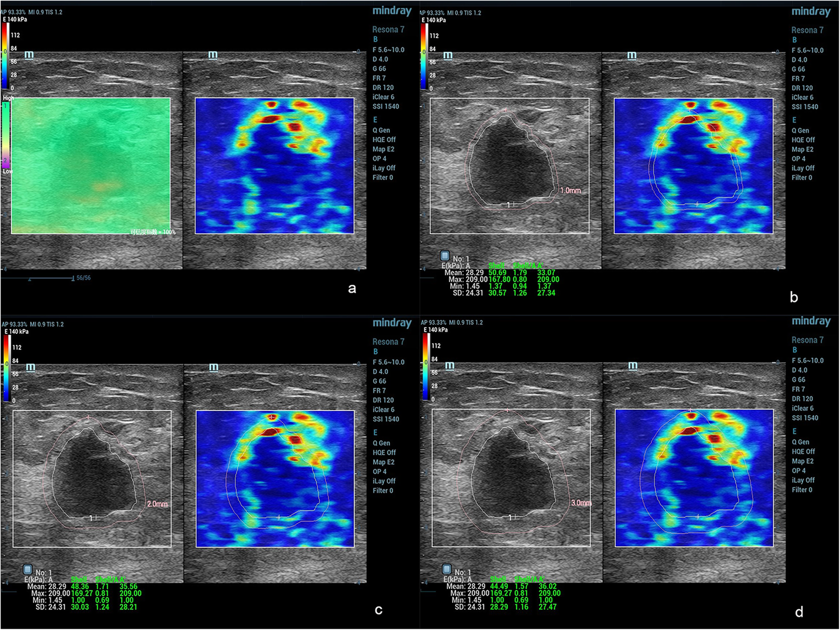Click 'Filter 0' in panel b
The height and width of the screenshot is (630, 840).
[802, 177]
